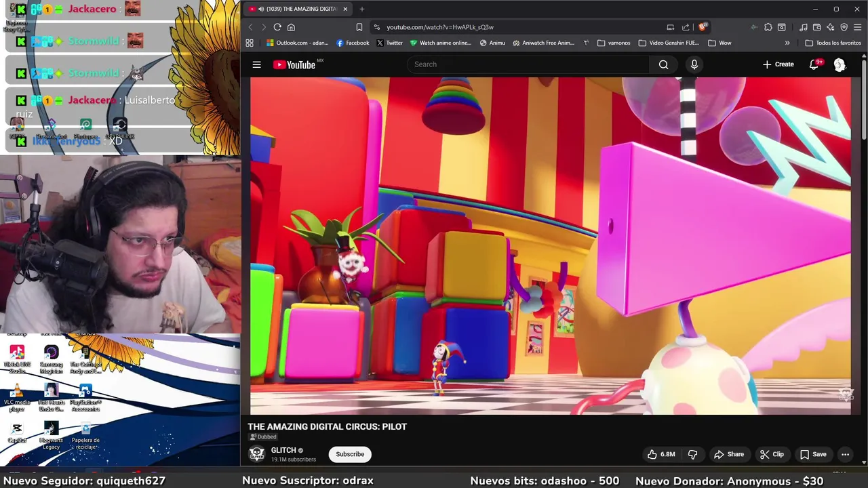
Task: Mute tab audio speaker icon
Action: [x=261, y=9]
